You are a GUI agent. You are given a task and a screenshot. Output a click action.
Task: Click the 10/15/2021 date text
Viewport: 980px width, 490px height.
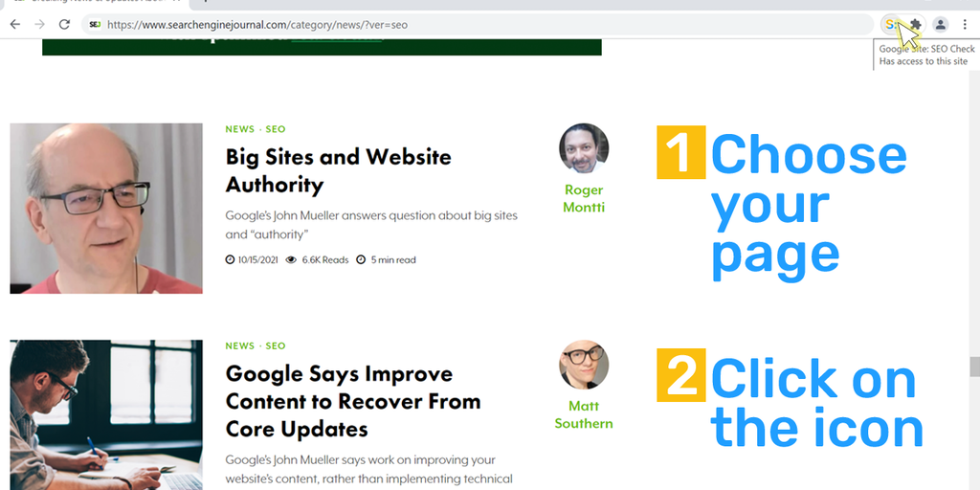click(257, 260)
